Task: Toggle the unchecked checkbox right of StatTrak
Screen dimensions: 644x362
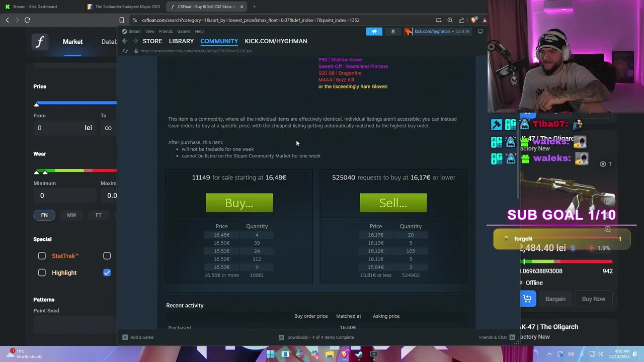Action: click(107, 256)
